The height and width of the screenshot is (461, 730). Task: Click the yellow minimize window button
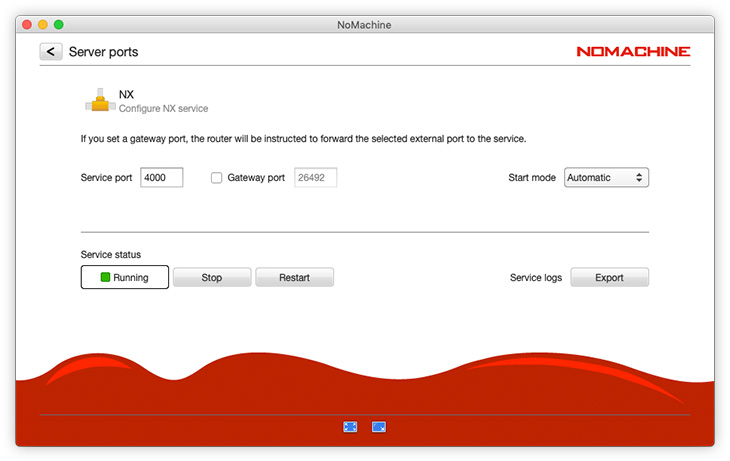coord(42,23)
